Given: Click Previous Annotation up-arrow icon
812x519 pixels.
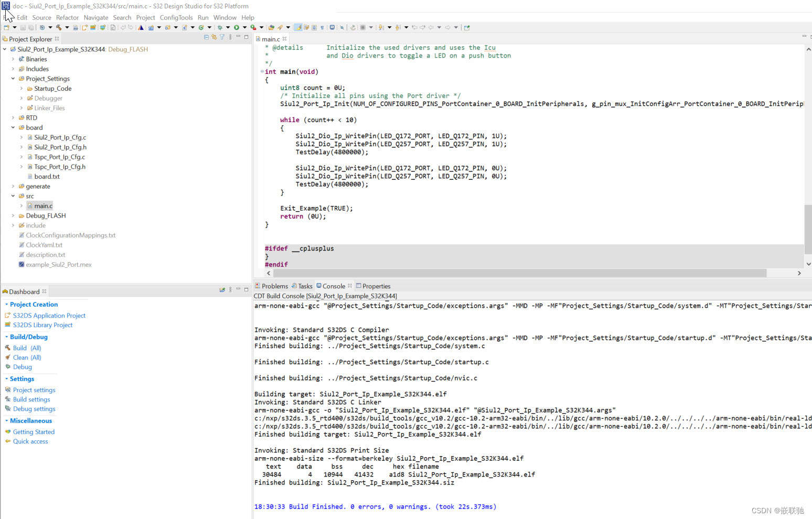Looking at the screenshot, I should click(x=398, y=27).
